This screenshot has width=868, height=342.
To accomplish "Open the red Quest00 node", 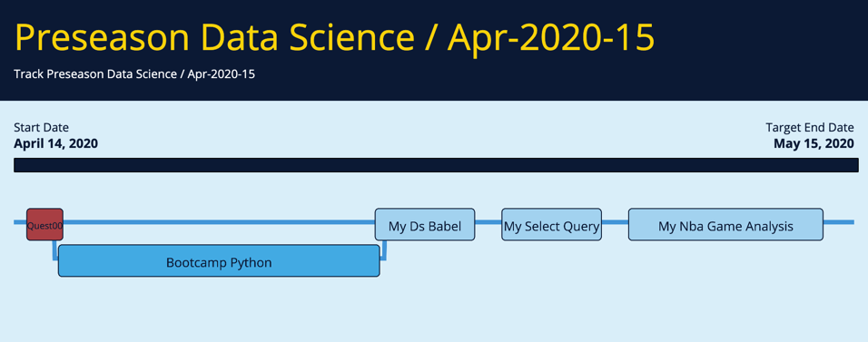I will click(x=44, y=225).
